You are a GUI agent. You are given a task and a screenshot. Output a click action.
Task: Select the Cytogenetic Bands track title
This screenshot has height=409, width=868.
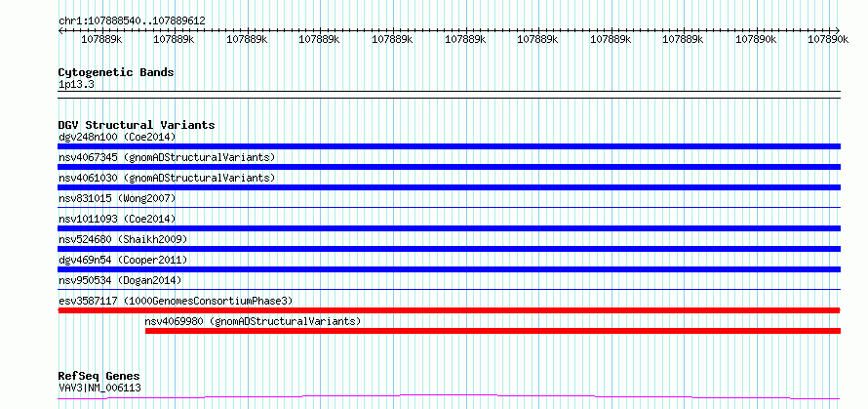(x=116, y=72)
